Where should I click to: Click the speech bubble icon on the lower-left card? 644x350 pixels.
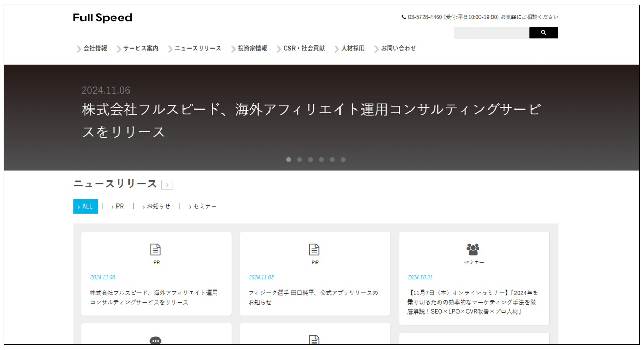point(156,341)
